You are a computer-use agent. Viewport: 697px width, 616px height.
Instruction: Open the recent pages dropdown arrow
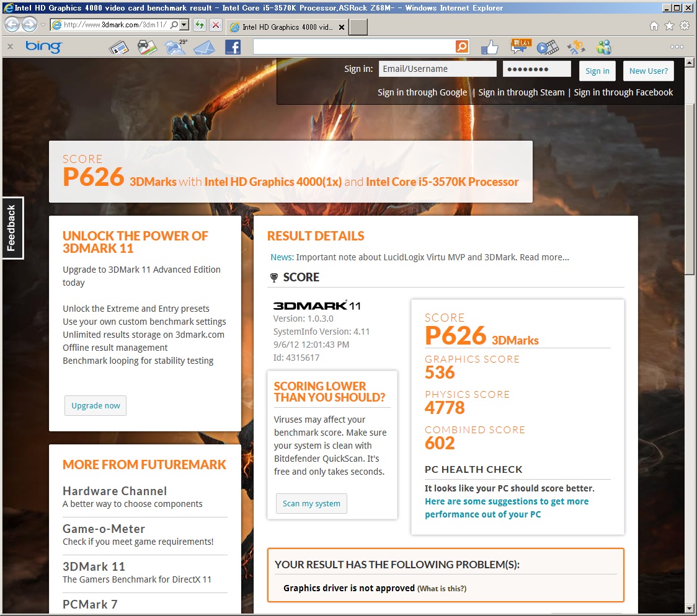(43, 25)
